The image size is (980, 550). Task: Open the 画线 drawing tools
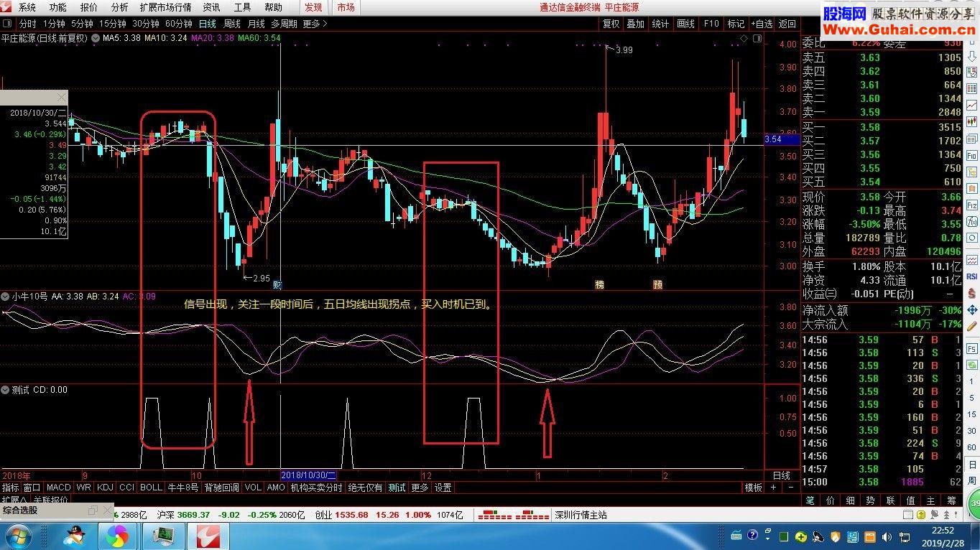click(685, 24)
